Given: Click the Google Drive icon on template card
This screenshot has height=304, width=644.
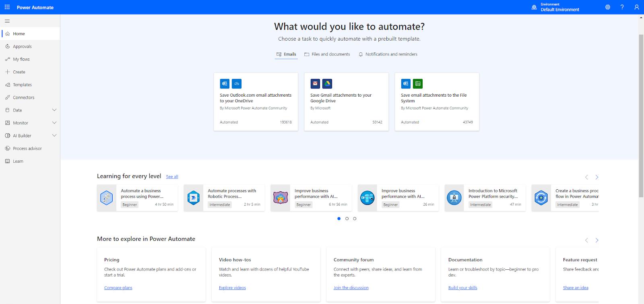Looking at the screenshot, I should coord(327,84).
